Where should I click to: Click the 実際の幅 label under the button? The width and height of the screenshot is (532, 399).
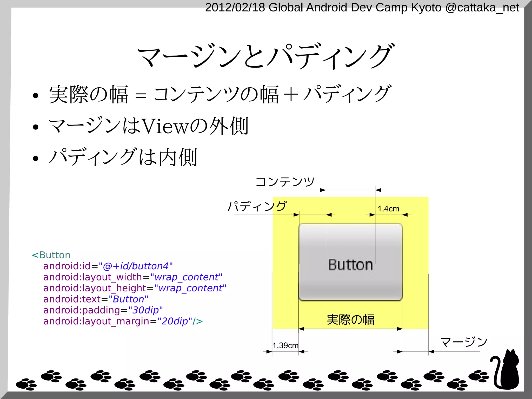coord(351,320)
